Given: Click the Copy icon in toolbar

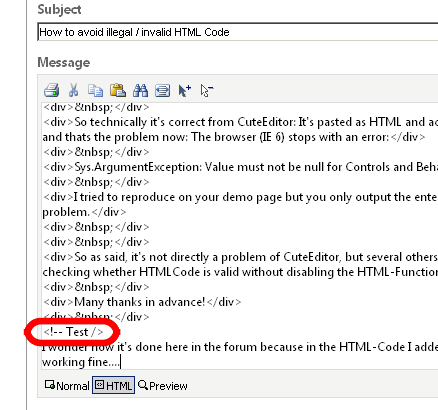Looking at the screenshot, I should tap(95, 90).
